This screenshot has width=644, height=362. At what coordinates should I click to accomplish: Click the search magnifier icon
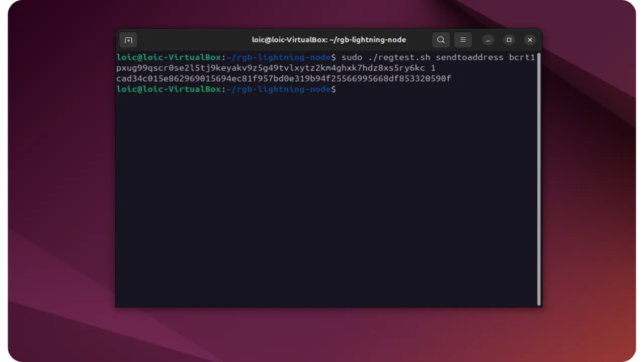pos(441,40)
